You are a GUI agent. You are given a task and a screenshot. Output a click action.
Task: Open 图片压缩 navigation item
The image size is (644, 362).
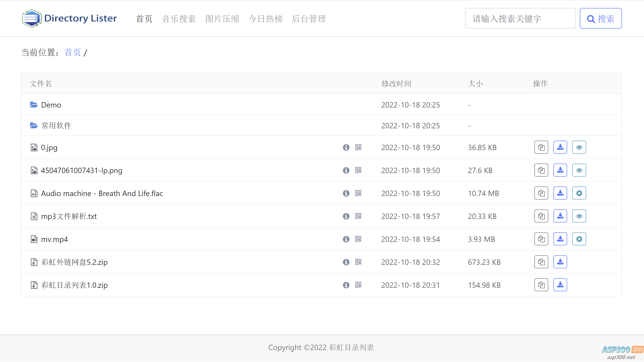click(222, 19)
